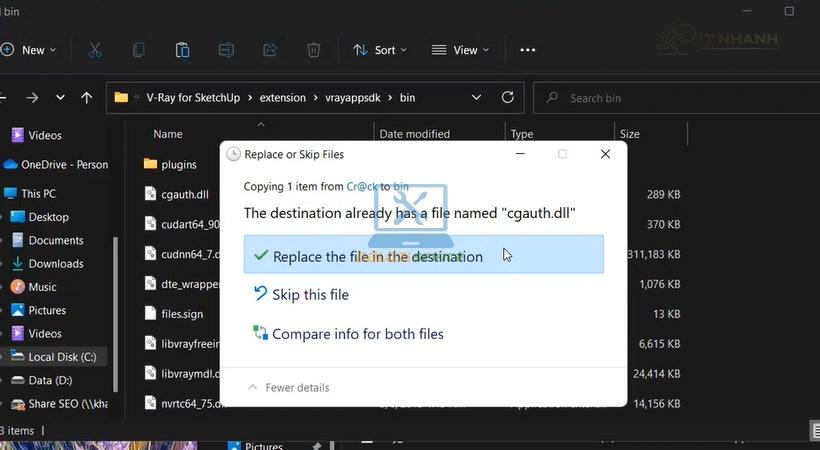Click the Cr@ck source folder link
Image resolution: width=820 pixels, height=450 pixels.
pyautogui.click(x=362, y=186)
